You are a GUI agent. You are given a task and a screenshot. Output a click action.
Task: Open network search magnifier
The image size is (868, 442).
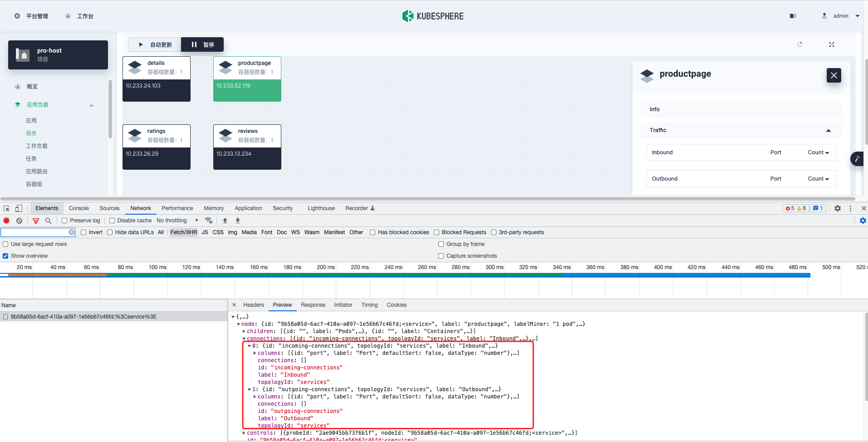click(x=49, y=221)
